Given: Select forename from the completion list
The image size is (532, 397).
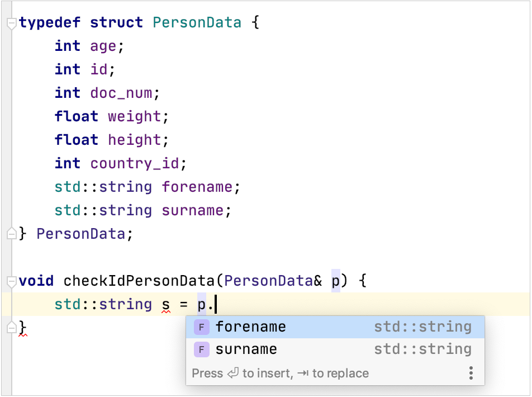Looking at the screenshot, I should [x=250, y=327].
